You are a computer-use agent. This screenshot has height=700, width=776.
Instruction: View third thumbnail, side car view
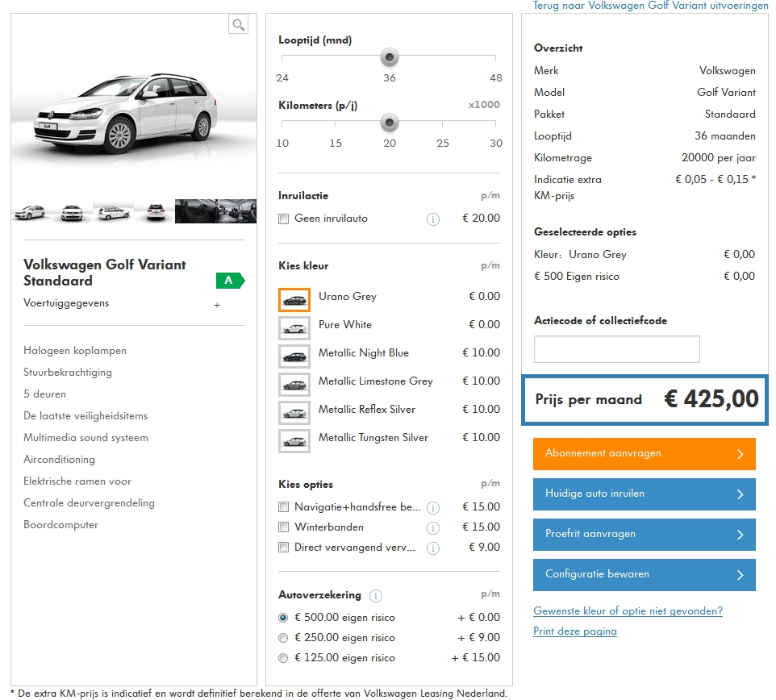pos(113,212)
